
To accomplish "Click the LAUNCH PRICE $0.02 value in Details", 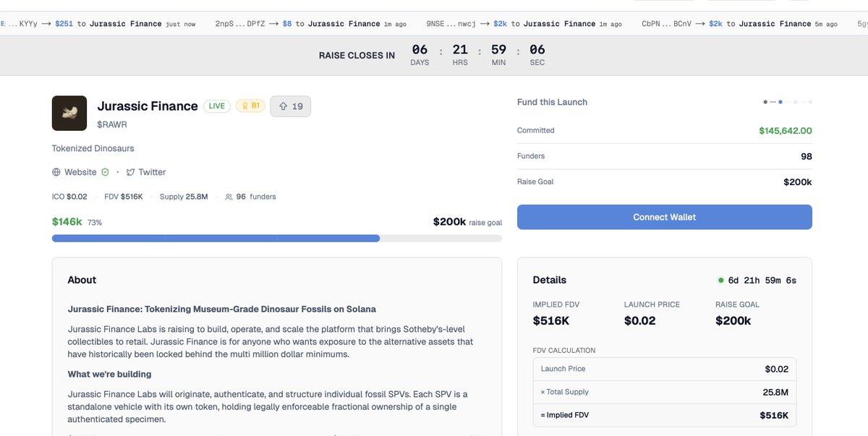I will 641,320.
